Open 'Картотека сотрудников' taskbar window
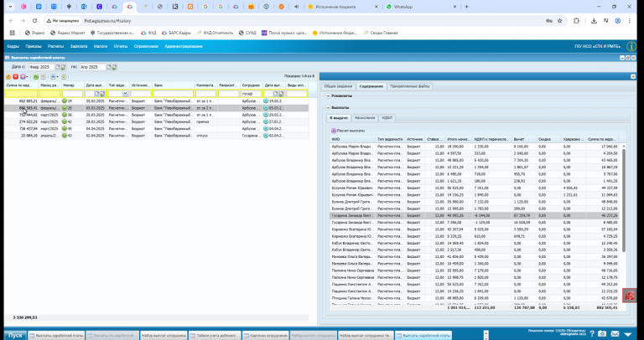 265,335
